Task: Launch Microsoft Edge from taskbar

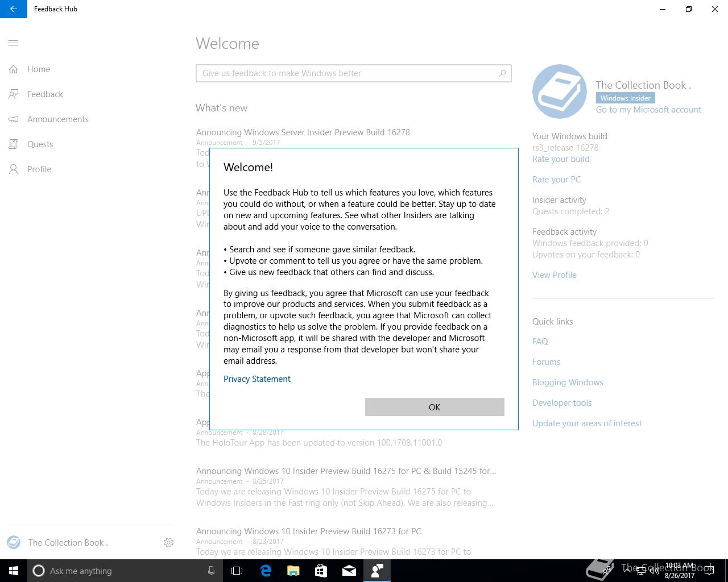Action: 266,571
